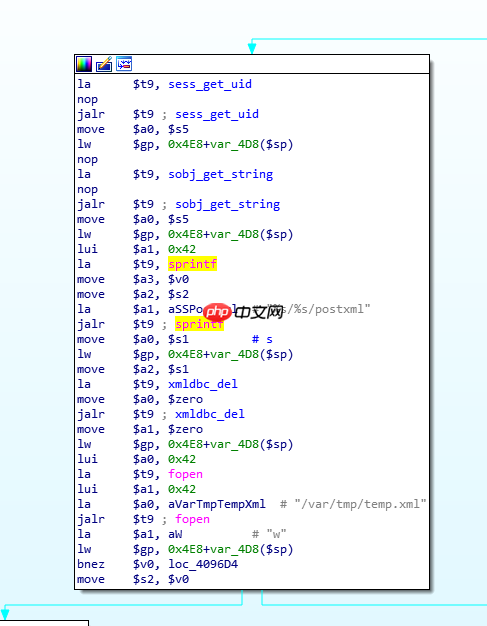Select the move $a3, $v0 instruction
Screen dimensions: 487x626
coord(133,279)
